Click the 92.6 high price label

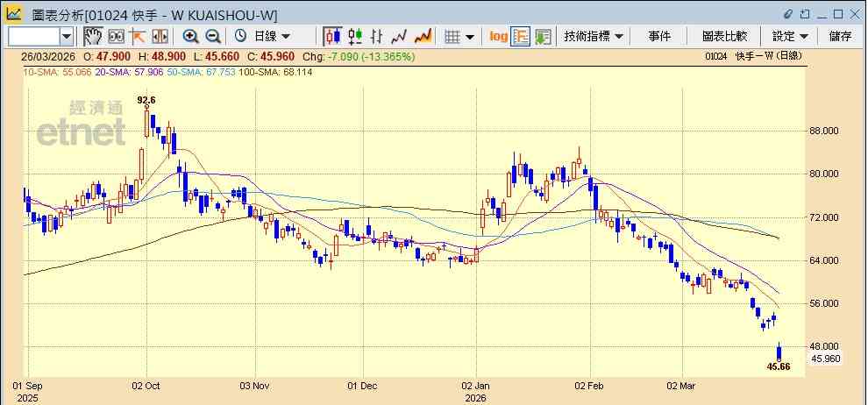pyautogui.click(x=146, y=100)
